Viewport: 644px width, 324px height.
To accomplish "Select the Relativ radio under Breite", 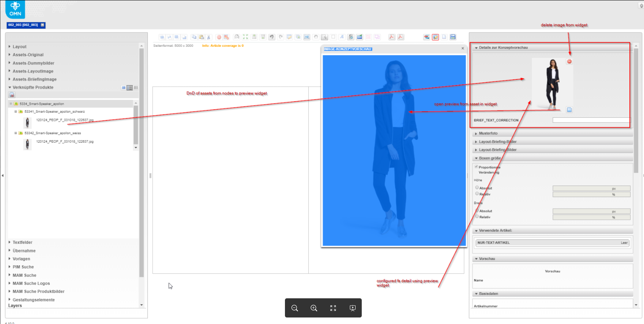I will pos(477,217).
